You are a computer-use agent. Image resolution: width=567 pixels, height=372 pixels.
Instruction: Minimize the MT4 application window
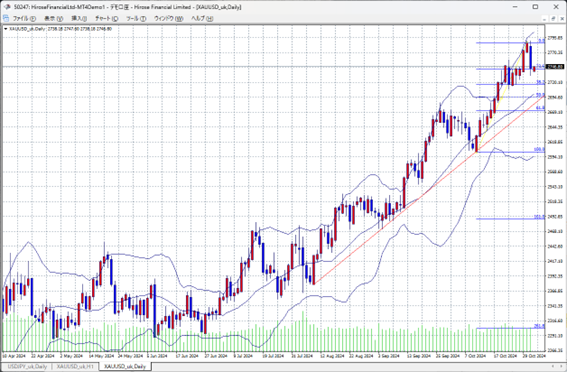(515, 7)
